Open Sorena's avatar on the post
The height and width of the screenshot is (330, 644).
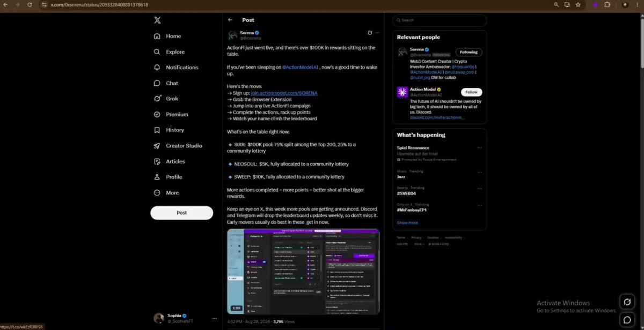[232, 35]
